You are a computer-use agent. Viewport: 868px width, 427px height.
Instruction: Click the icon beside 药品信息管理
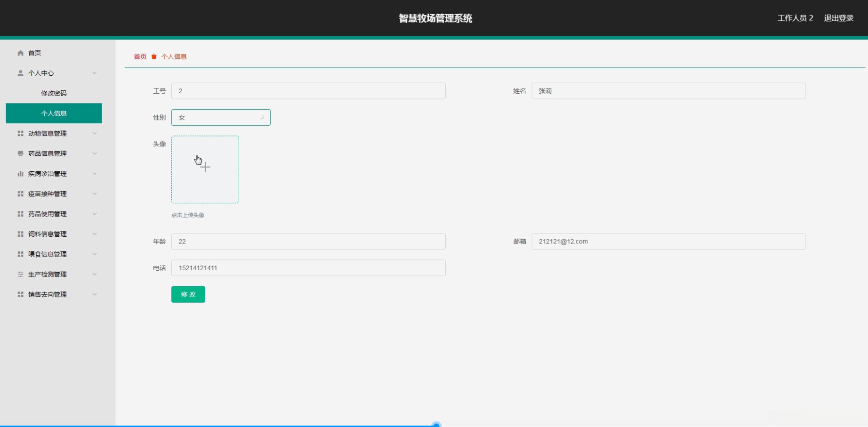tap(20, 153)
